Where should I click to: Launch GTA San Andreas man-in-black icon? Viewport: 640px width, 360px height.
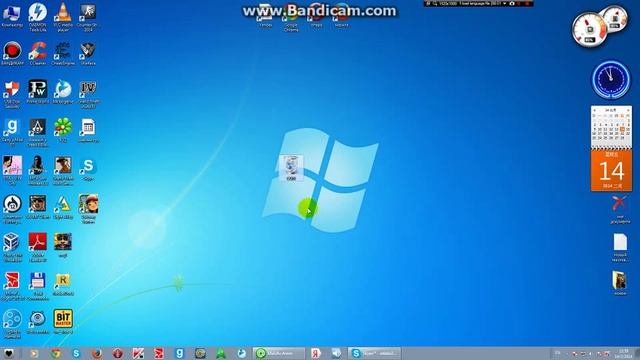(x=38, y=170)
